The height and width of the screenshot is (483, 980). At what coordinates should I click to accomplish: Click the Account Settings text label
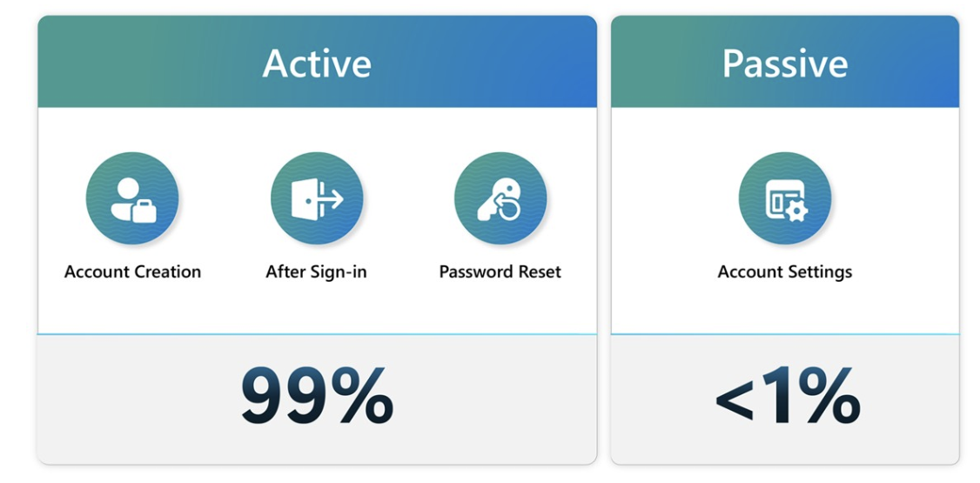click(785, 272)
